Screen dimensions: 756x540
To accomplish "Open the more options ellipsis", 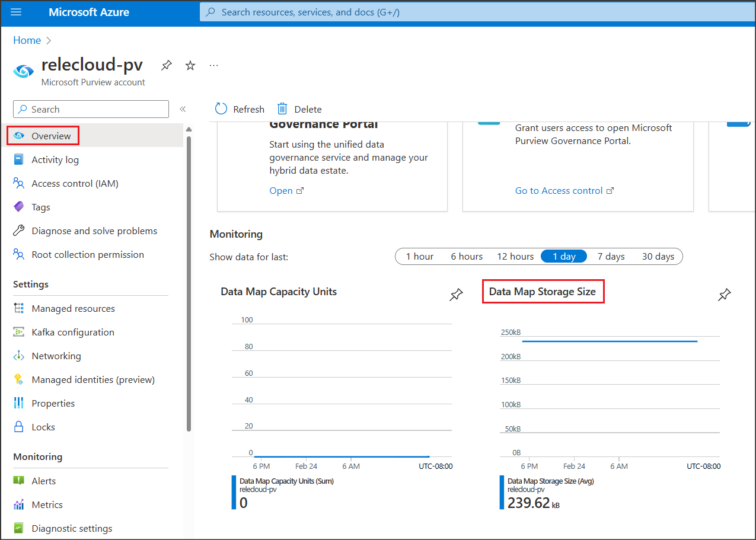I will (214, 65).
